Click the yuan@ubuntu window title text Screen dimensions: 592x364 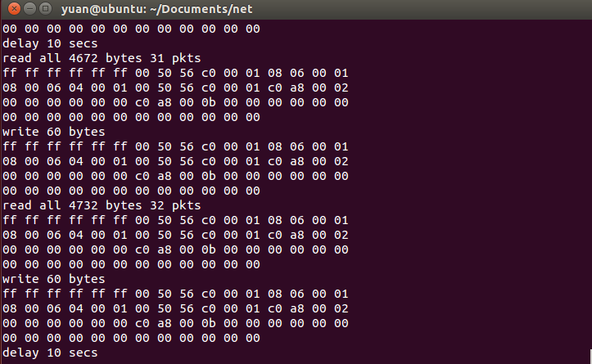146,10
